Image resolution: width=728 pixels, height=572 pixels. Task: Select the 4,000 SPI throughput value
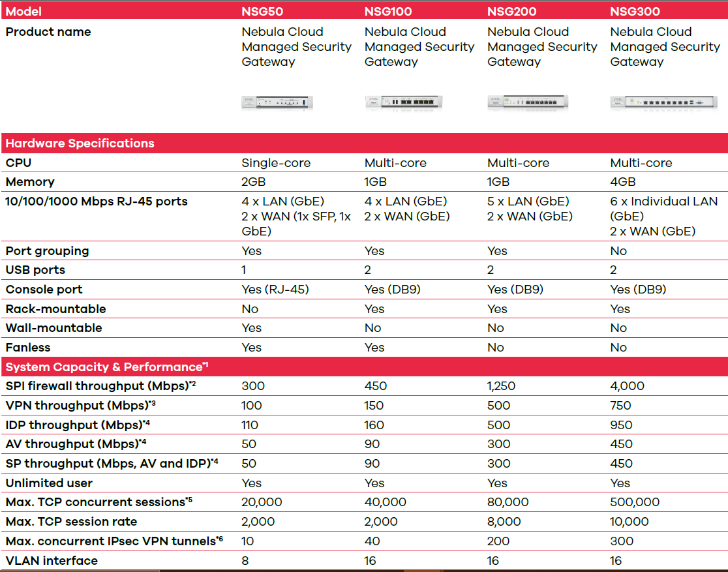click(628, 386)
